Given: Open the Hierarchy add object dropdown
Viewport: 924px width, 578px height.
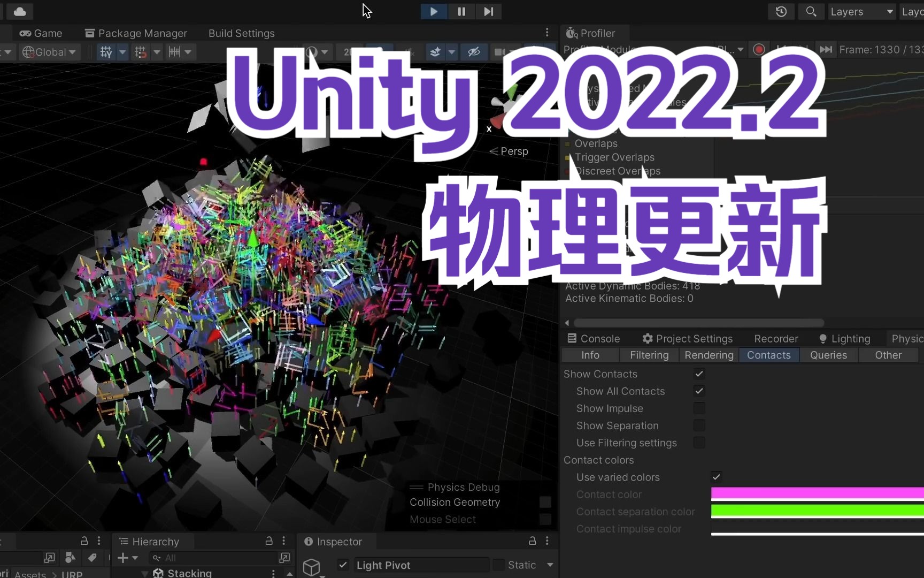Looking at the screenshot, I should tap(128, 558).
